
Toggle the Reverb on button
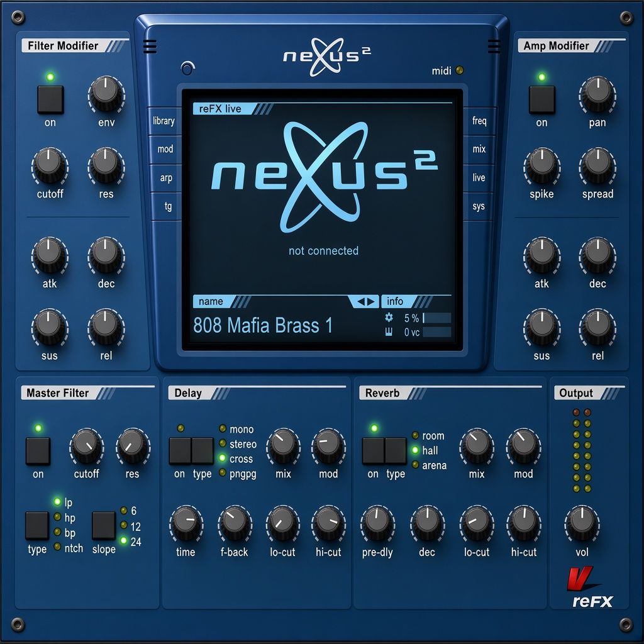click(373, 451)
